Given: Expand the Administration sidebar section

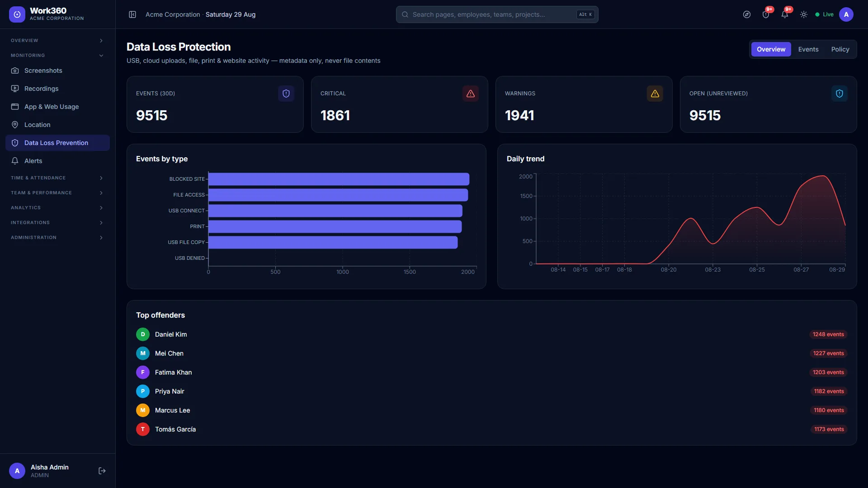Looking at the screenshot, I should coord(57,238).
